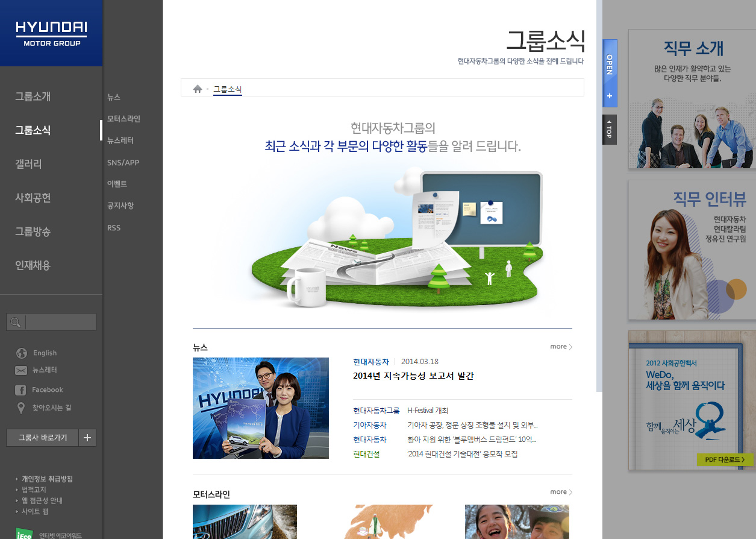Click the envelope newsletter icon
This screenshot has height=539, width=756.
pyautogui.click(x=22, y=370)
